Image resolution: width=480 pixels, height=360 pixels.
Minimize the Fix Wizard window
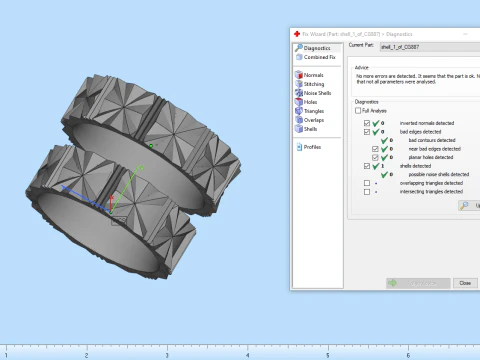point(465,34)
